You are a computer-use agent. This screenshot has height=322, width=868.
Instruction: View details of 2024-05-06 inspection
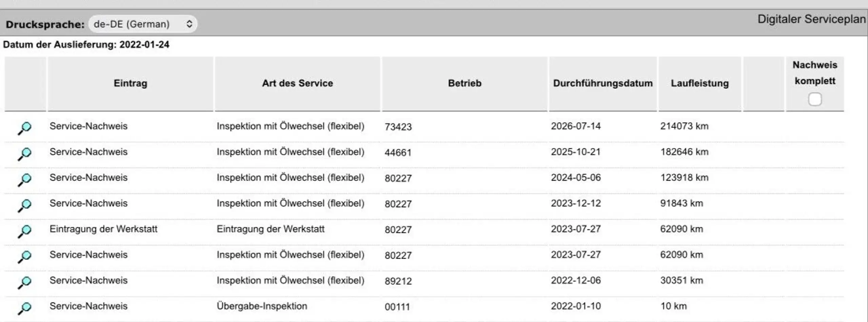[24, 180]
